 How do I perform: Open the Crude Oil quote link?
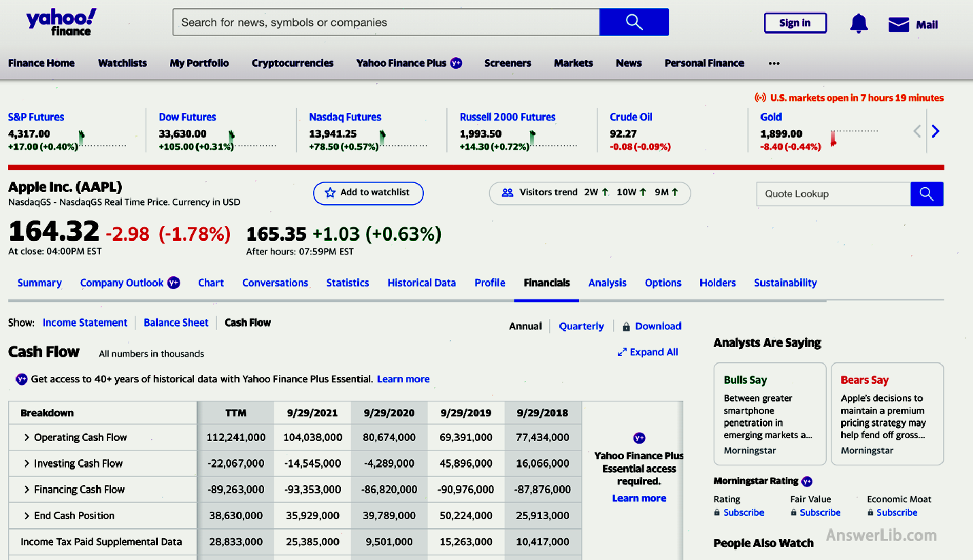(631, 117)
